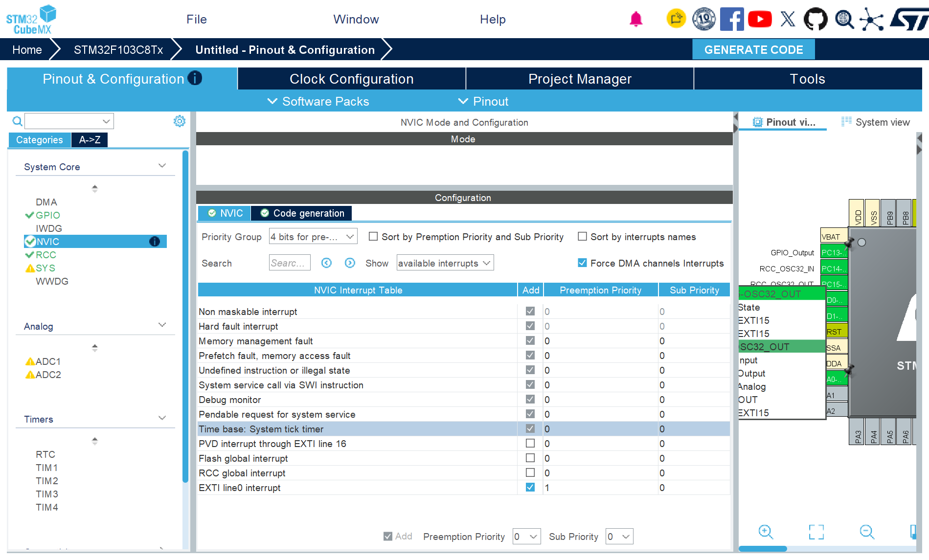This screenshot has height=560, width=929.
Task: Collapse the Timers category
Action: [162, 418]
